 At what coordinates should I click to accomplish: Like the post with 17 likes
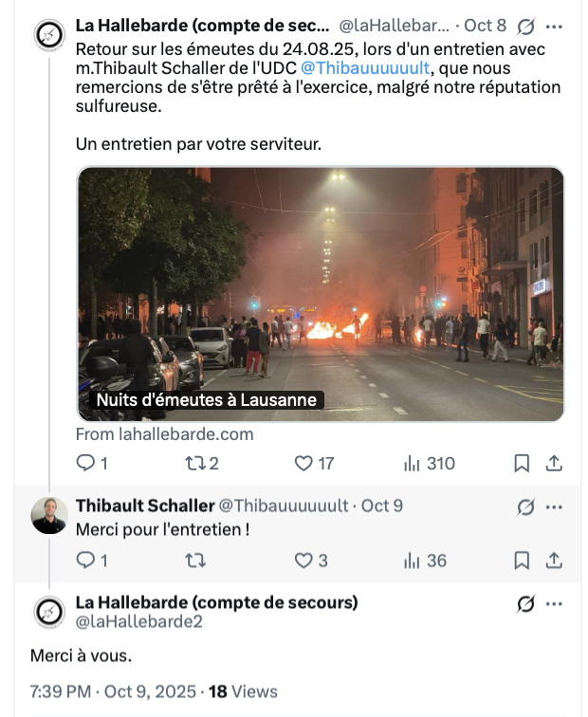tap(303, 464)
